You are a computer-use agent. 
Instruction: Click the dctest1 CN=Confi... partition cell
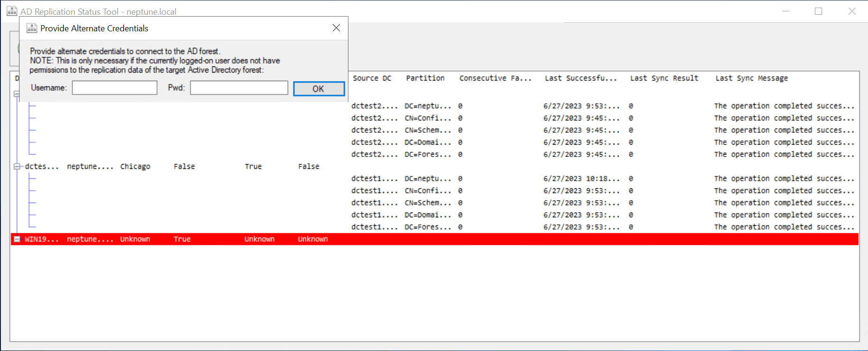tap(428, 191)
